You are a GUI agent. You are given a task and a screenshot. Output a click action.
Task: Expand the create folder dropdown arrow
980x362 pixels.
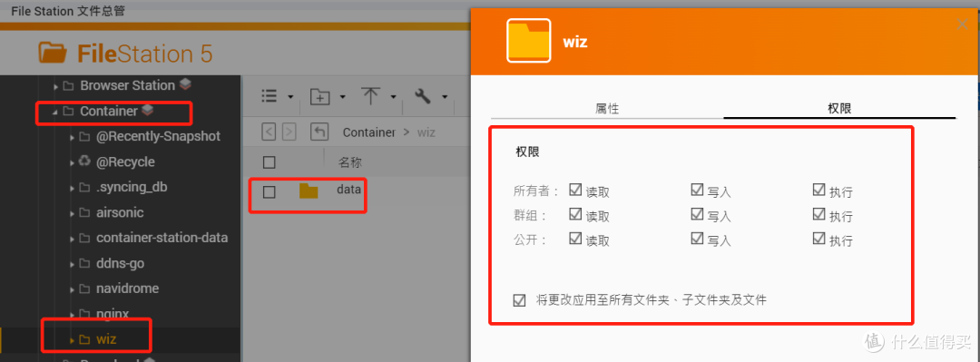pos(342,97)
